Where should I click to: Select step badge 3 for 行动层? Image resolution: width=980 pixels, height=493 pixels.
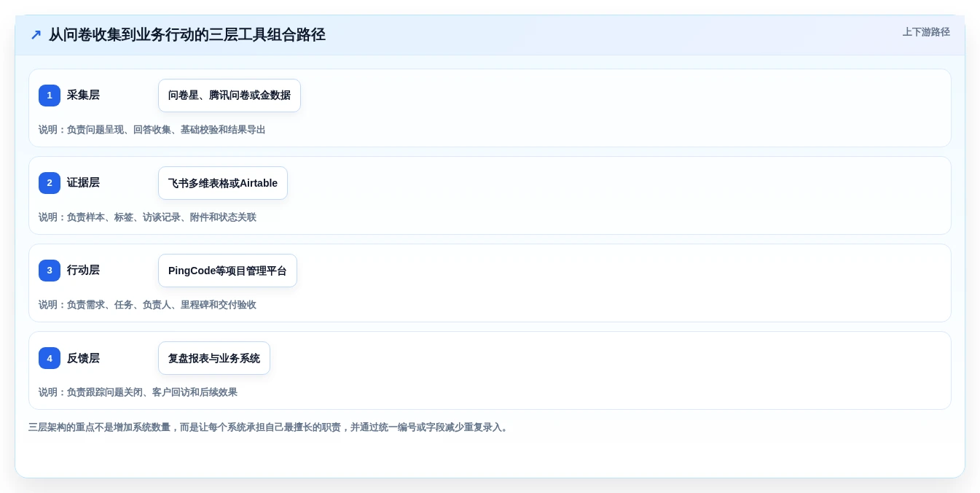click(50, 271)
